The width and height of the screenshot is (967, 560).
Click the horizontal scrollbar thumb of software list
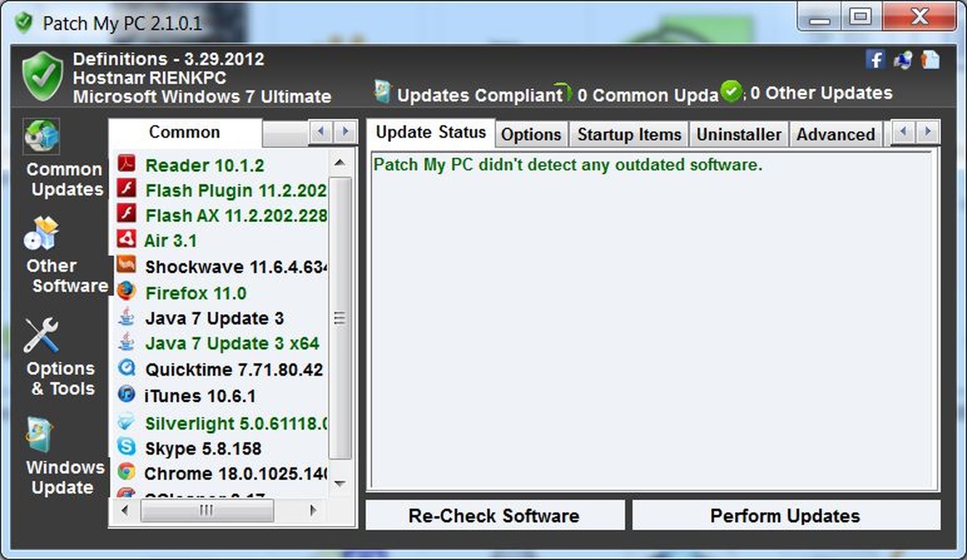[207, 511]
